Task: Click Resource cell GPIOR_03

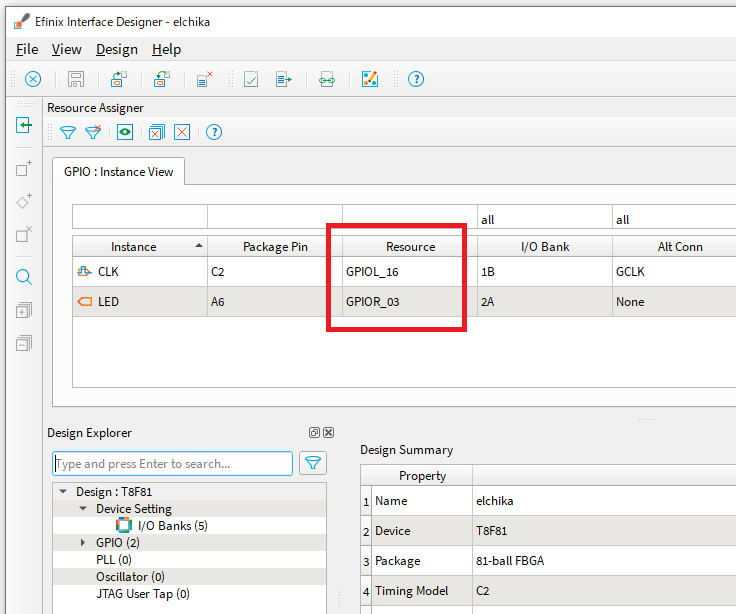Action: 410,302
